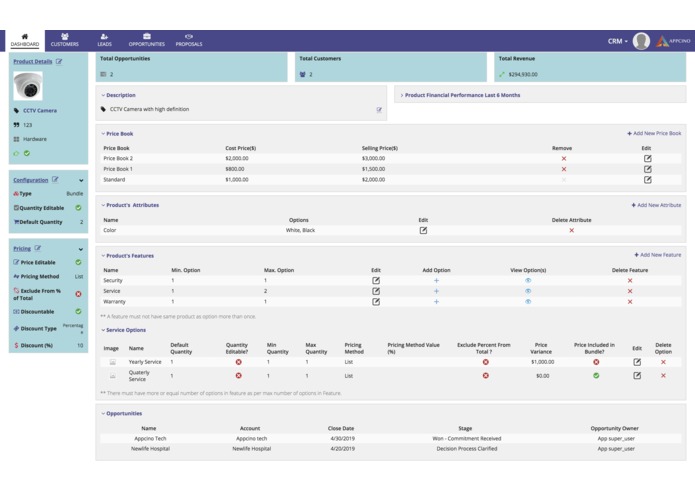The width and height of the screenshot is (695, 494).
Task: Open Newlife Hospital opportunity
Action: coord(150,449)
